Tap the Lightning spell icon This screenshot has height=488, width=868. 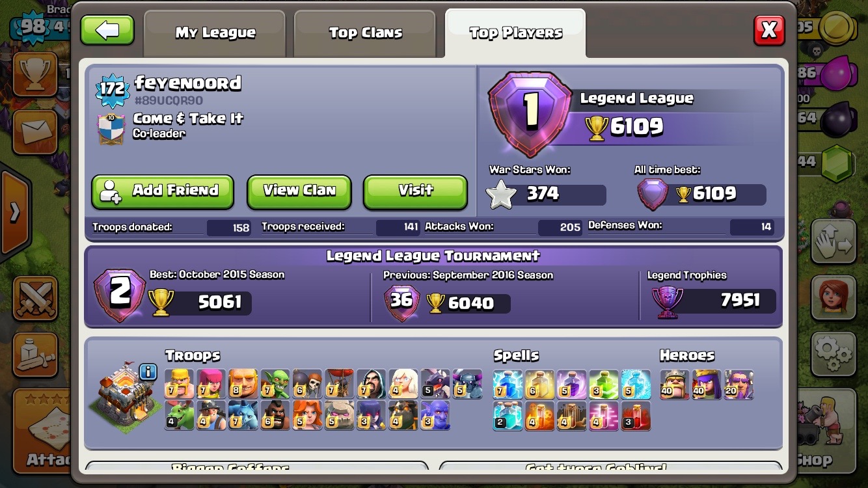[508, 384]
